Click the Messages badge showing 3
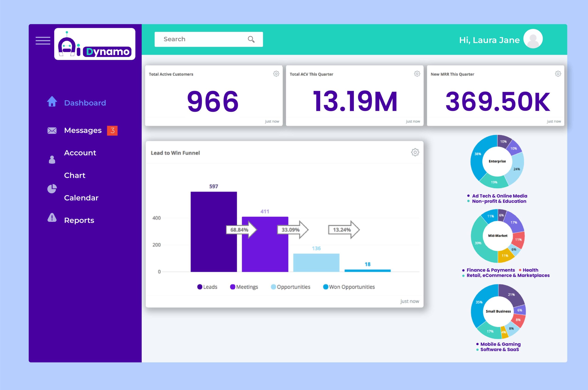The height and width of the screenshot is (390, 588). [112, 131]
